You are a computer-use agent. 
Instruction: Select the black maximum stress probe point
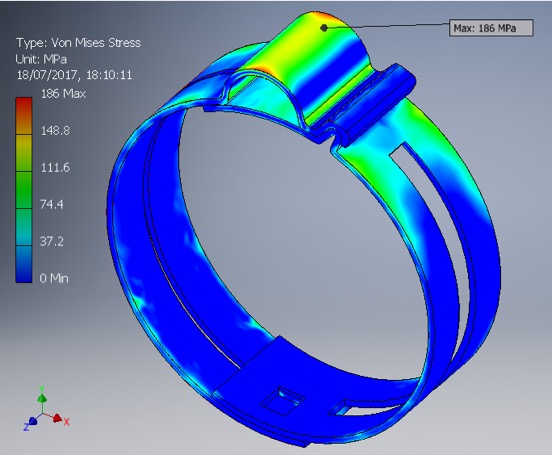(324, 28)
